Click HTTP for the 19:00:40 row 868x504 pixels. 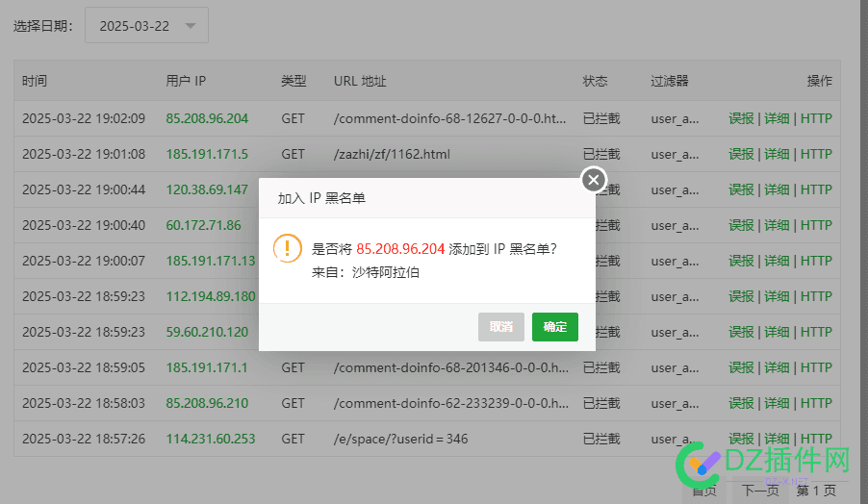point(816,225)
